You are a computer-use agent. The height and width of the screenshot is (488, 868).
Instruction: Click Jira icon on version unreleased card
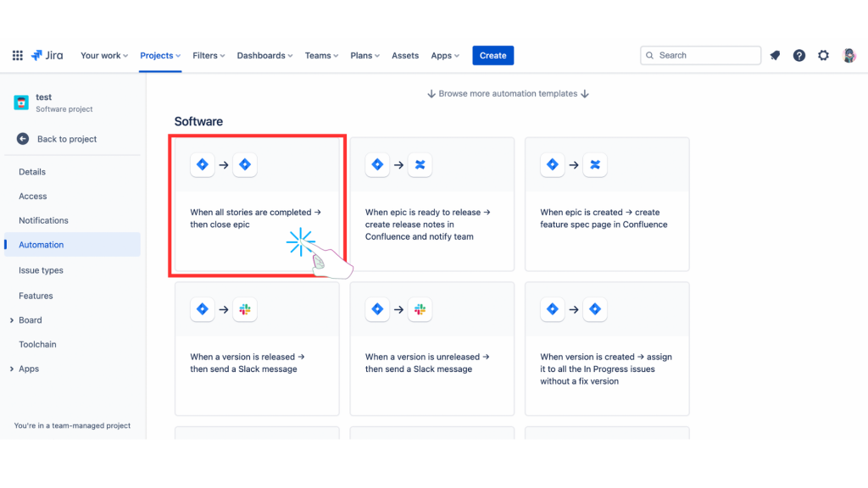pyautogui.click(x=377, y=309)
